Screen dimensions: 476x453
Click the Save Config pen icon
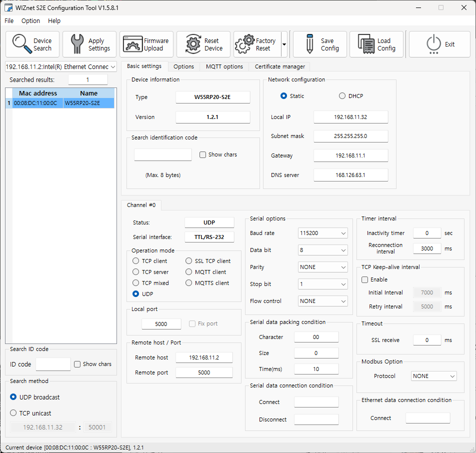point(309,44)
